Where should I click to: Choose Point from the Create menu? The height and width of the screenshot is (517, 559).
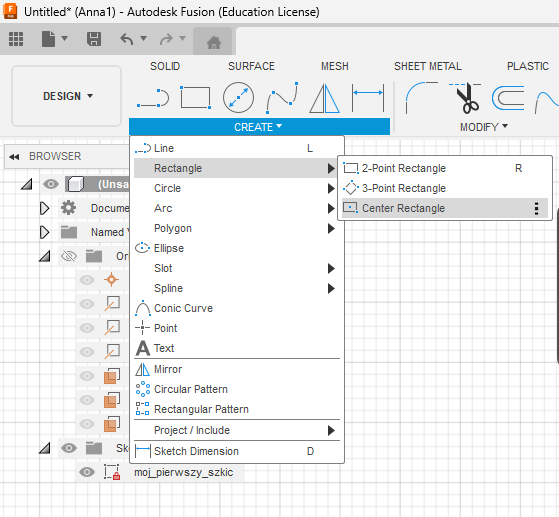(237, 328)
